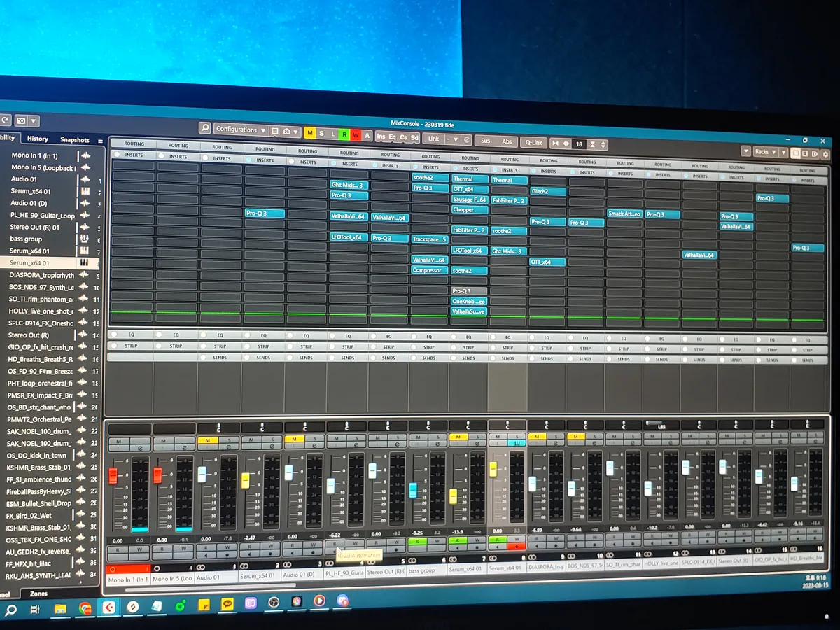Enable the Link channels button
840x630 pixels.
point(434,139)
